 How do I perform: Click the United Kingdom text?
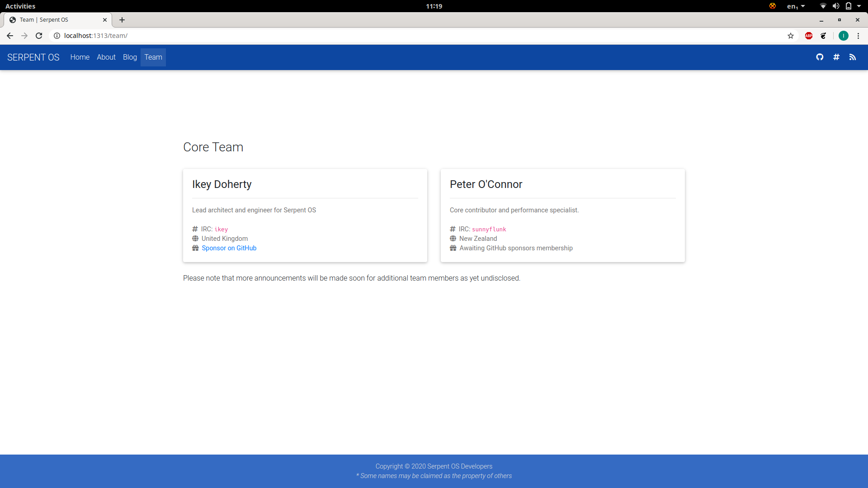coord(225,239)
